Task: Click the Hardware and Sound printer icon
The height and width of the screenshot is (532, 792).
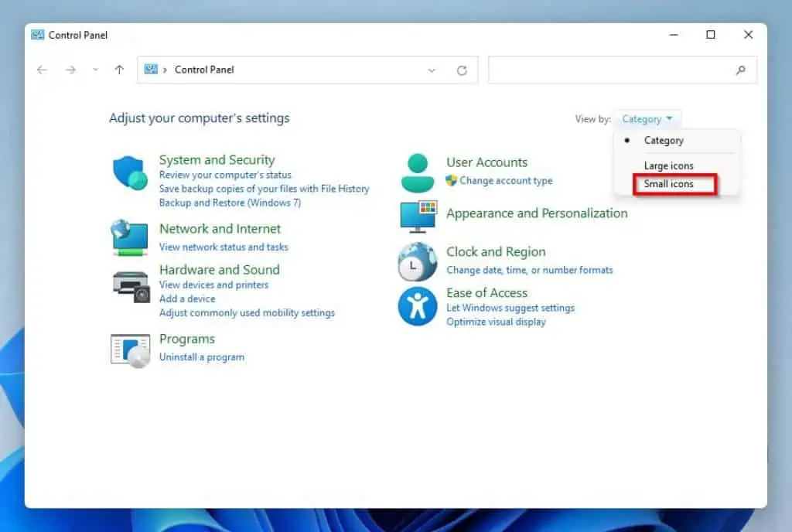Action: coord(130,285)
